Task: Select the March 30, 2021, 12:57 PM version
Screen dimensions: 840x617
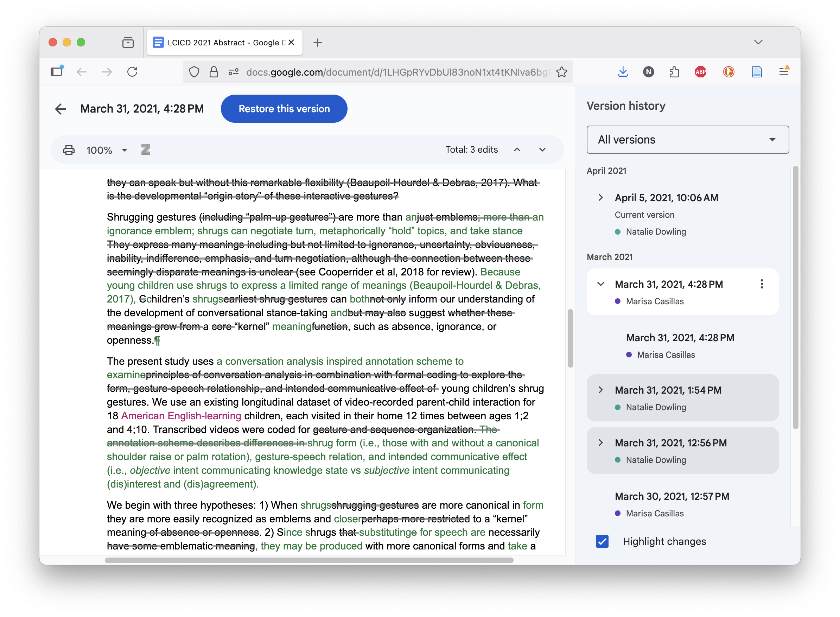Action: coord(672,496)
